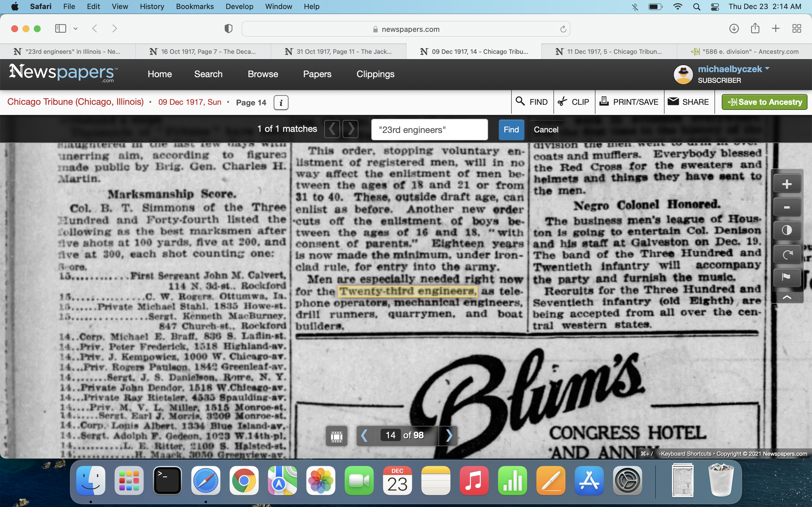Go to previous page arrow

(x=364, y=435)
